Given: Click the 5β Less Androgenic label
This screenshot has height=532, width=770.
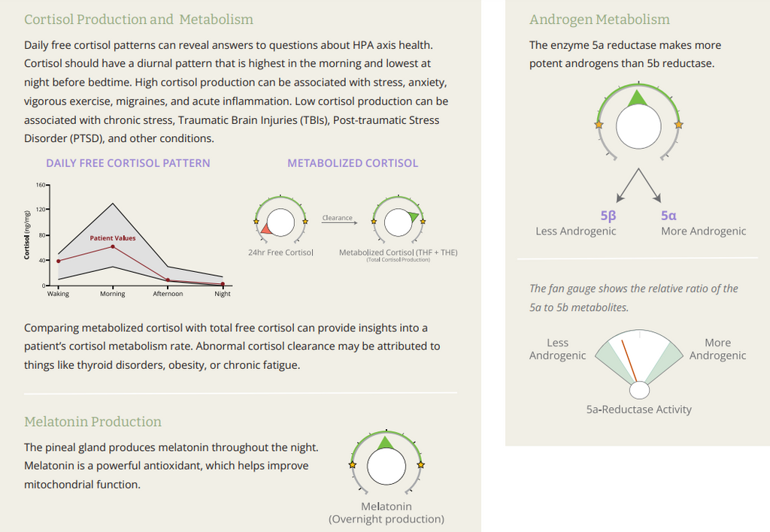Looking at the screenshot, I should coord(576,223).
